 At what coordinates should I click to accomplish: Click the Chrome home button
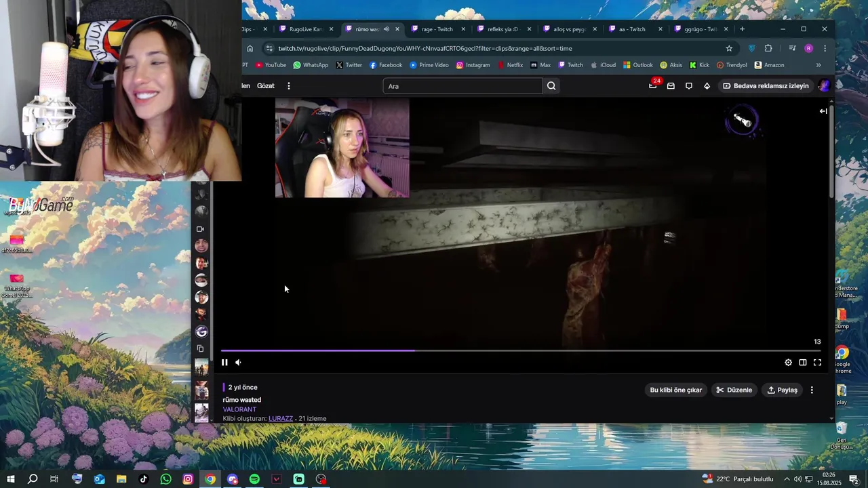[250, 48]
